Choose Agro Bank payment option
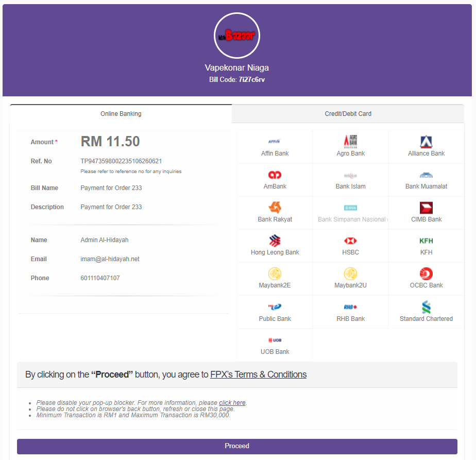476x460 pixels. click(x=350, y=142)
